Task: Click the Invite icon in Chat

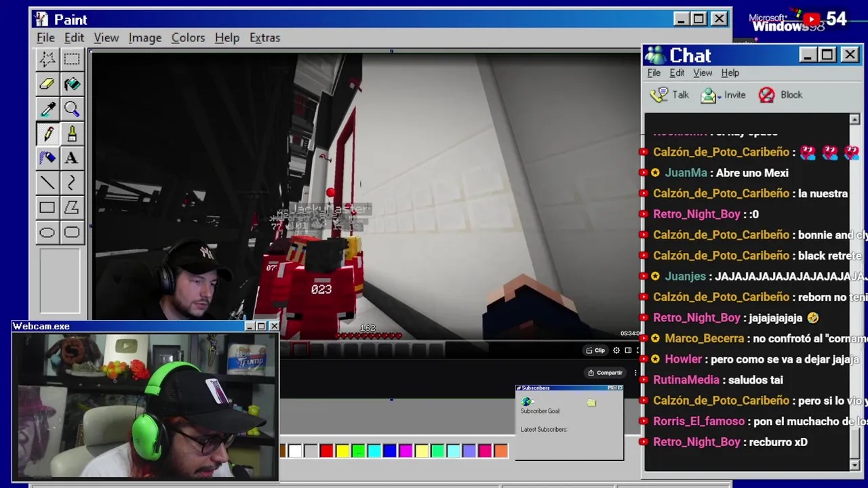Action: point(709,95)
